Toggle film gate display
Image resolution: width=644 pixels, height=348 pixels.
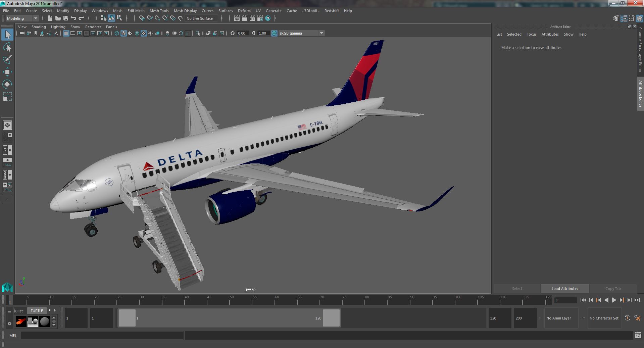point(73,33)
